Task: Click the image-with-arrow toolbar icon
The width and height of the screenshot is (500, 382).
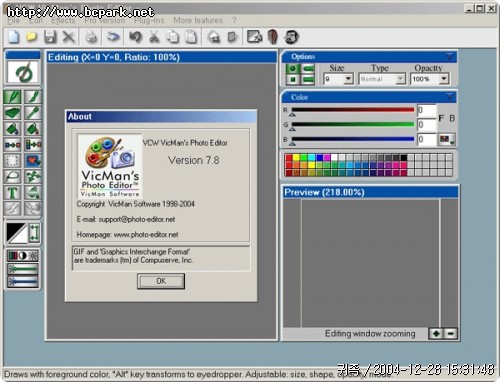Action: (x=254, y=36)
